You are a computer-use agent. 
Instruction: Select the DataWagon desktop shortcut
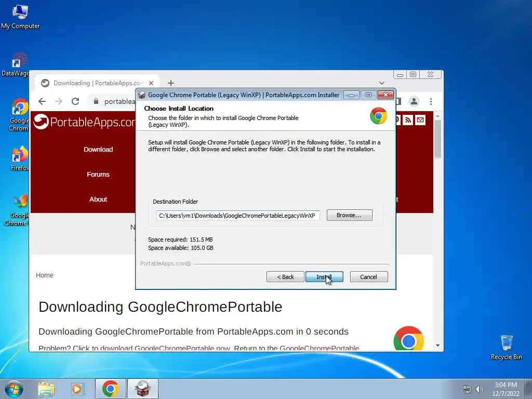pos(16,64)
